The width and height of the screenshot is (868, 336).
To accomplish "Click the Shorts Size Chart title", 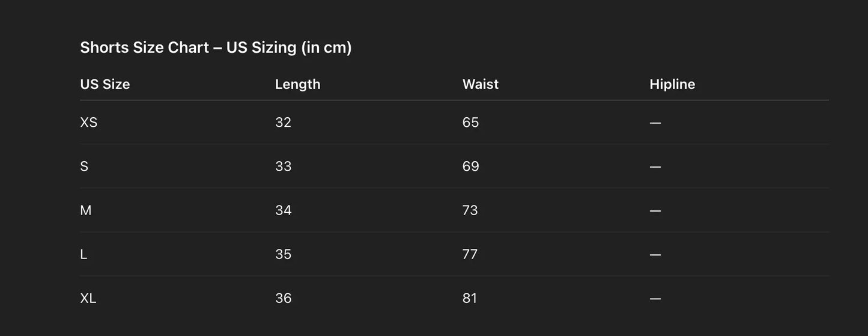I will [216, 47].
